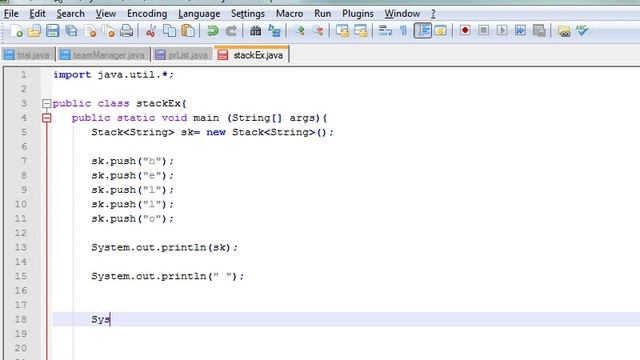Toggle word wrap in the toolbar
Image resolution: width=640 pixels, height=360 pixels.
click(x=385, y=31)
